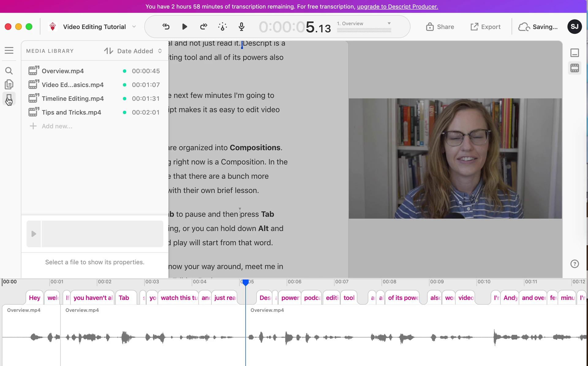Viewport: 588px width, 366px height.
Task: Click Add new... to import media
Action: (x=57, y=126)
